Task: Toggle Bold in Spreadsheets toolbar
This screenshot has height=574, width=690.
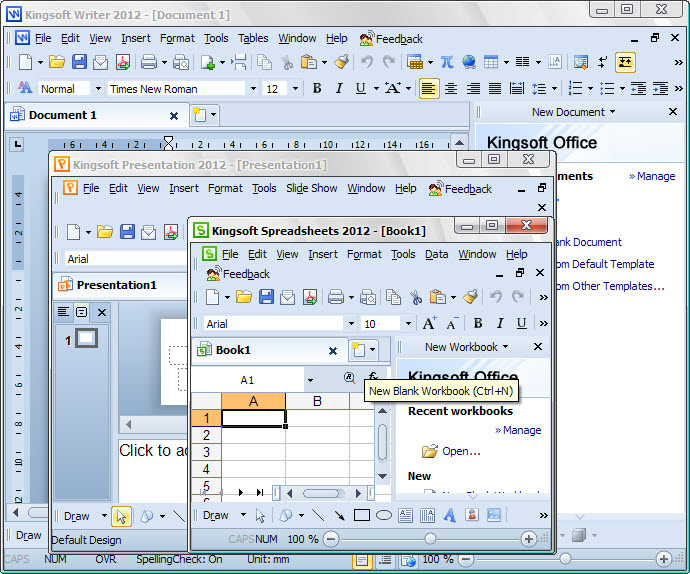Action: 478,324
